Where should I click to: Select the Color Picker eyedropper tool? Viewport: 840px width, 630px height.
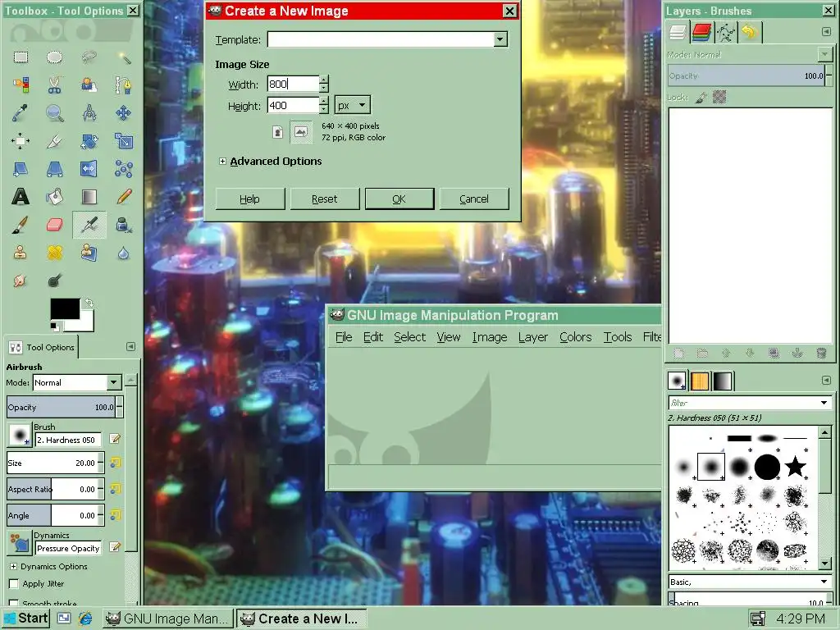pyautogui.click(x=21, y=113)
